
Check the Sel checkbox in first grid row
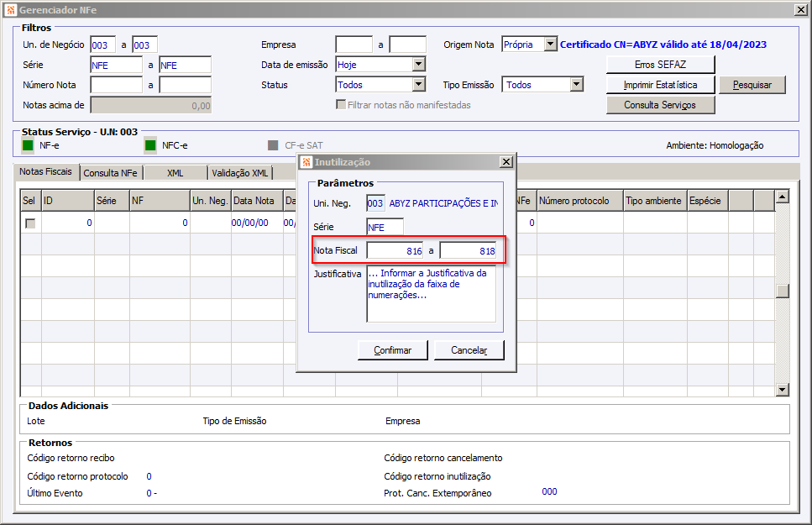30,223
